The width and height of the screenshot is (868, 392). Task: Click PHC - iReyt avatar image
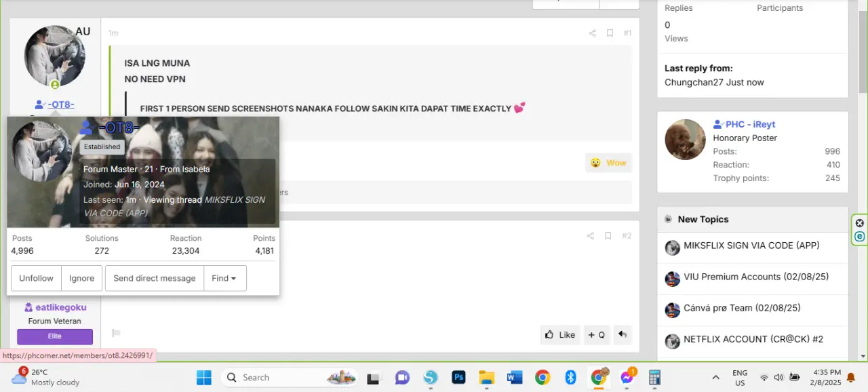click(x=686, y=140)
